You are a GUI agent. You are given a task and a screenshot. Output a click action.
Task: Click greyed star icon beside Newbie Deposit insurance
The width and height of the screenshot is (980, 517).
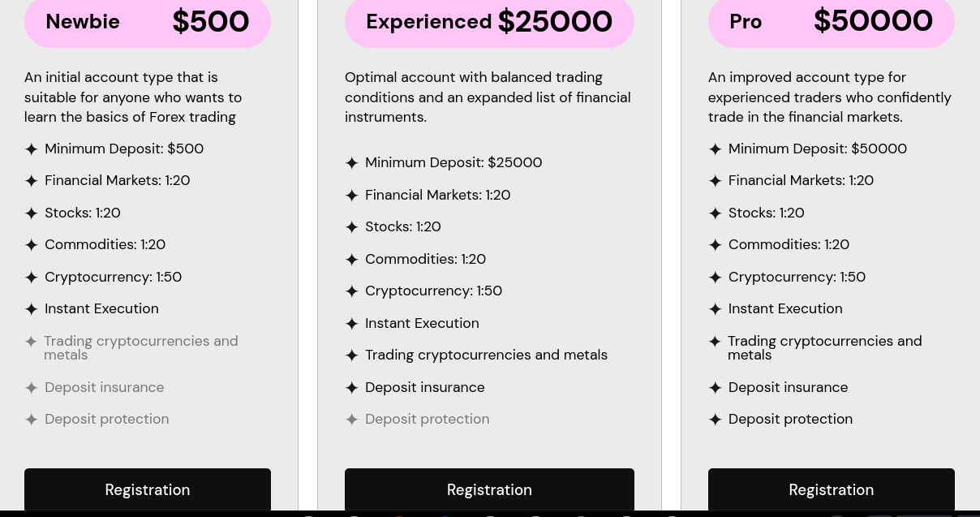click(x=32, y=388)
